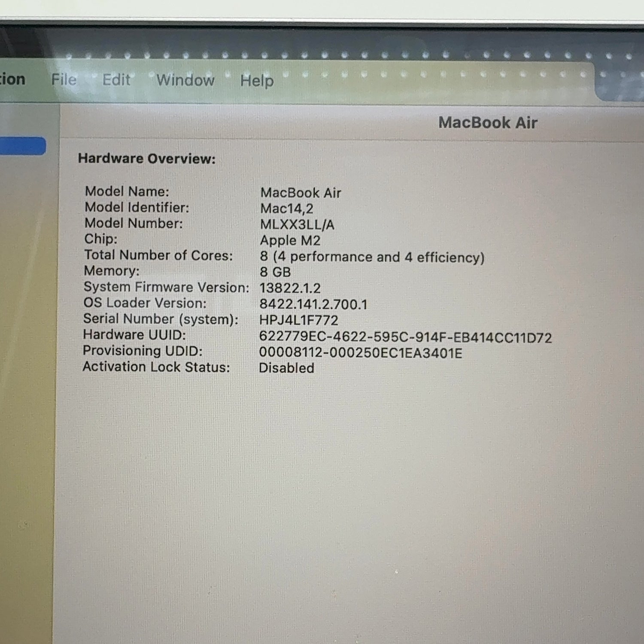
Task: Open the Window menu
Action: pos(185,80)
